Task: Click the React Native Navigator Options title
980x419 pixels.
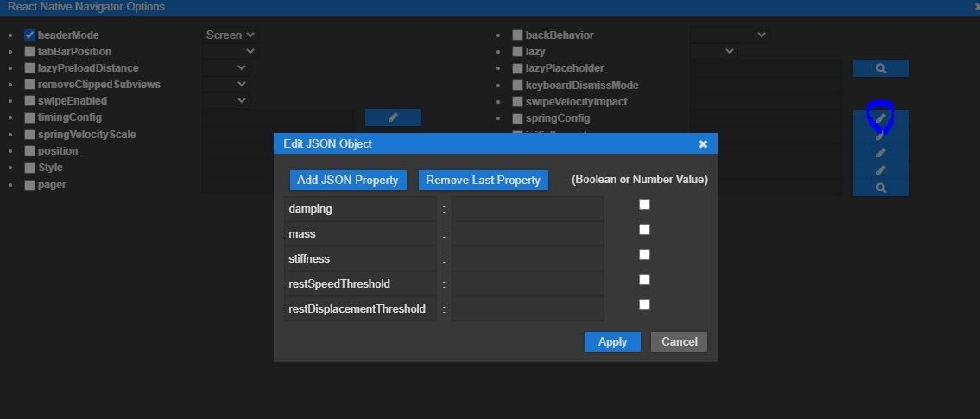Action: pos(86,7)
